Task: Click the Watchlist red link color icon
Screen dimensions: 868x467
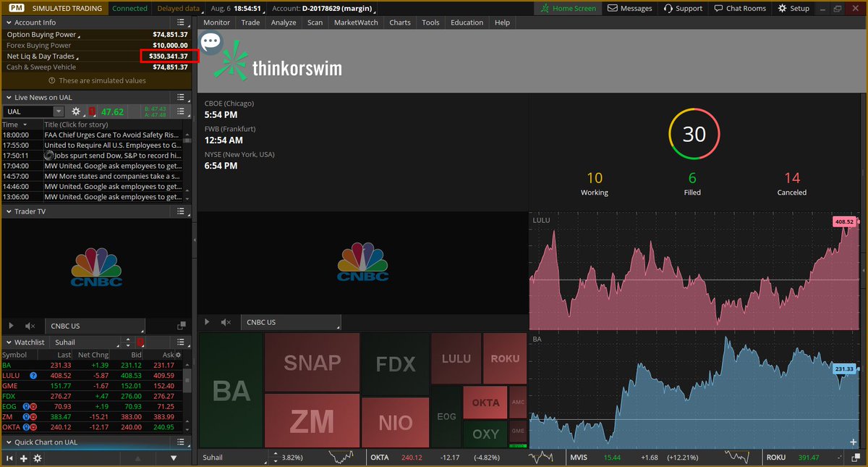Action: tap(140, 342)
